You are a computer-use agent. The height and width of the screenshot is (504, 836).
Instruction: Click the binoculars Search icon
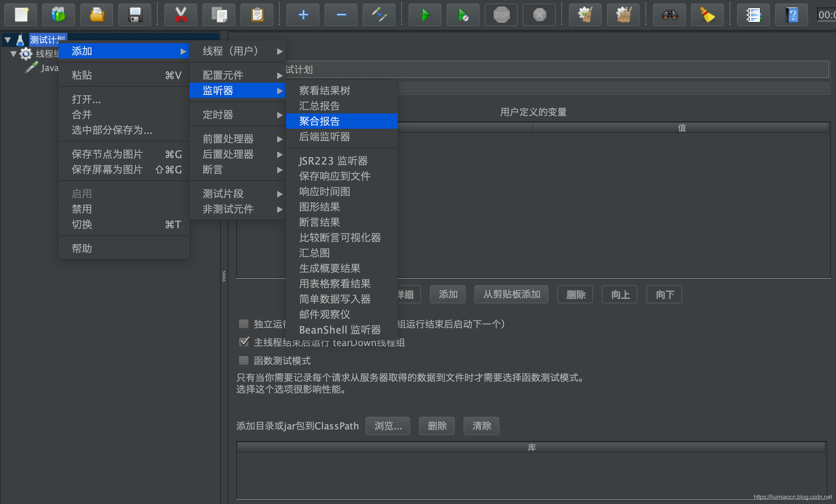pyautogui.click(x=669, y=15)
